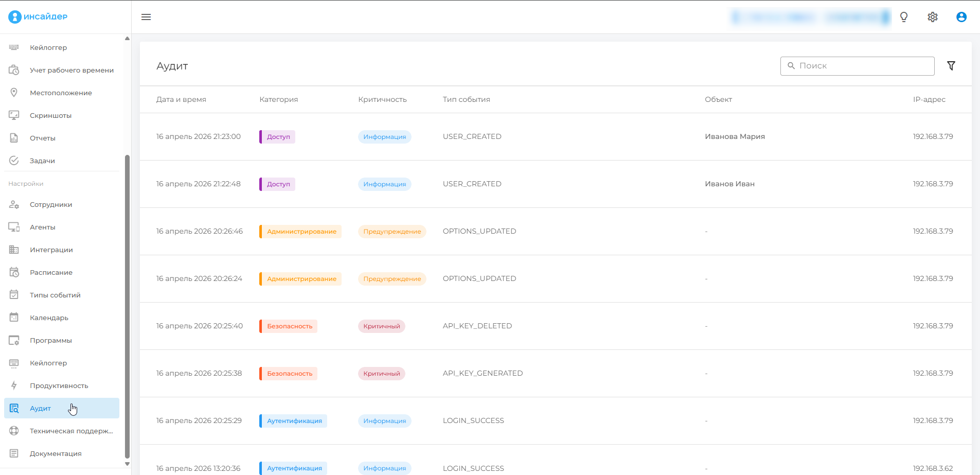Click the Местоположение pin icon
This screenshot has height=475, width=980.
pyautogui.click(x=14, y=93)
